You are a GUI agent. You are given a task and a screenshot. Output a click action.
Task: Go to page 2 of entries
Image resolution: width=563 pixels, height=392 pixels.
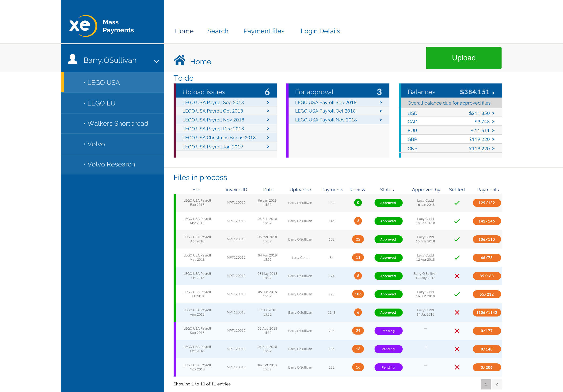pos(497,384)
